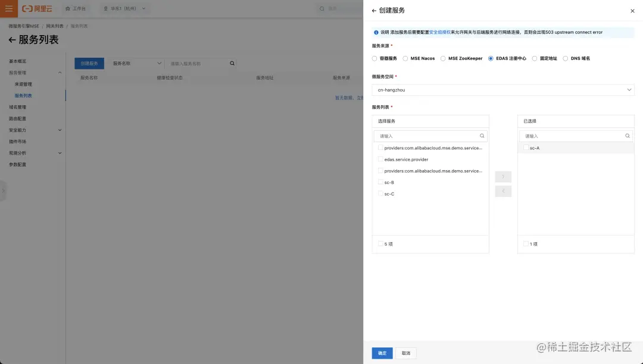643x364 pixels.
Task: Expand the collapsed left side handle
Action: (x=3, y=190)
